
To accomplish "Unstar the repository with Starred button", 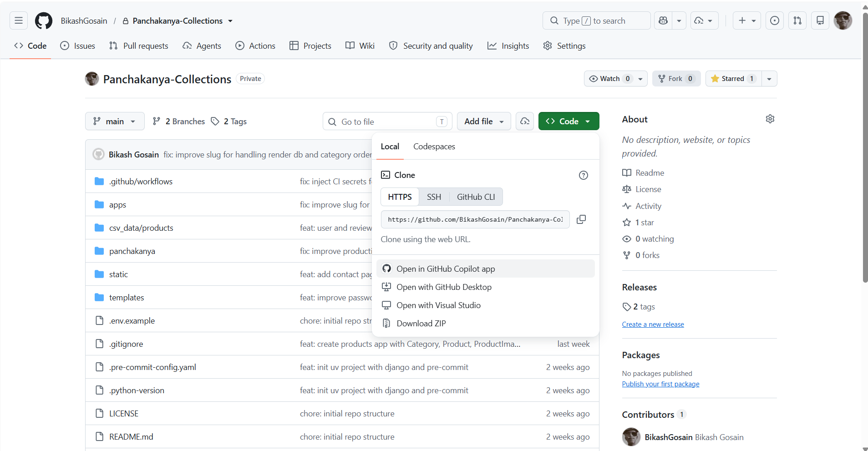I will coord(734,78).
